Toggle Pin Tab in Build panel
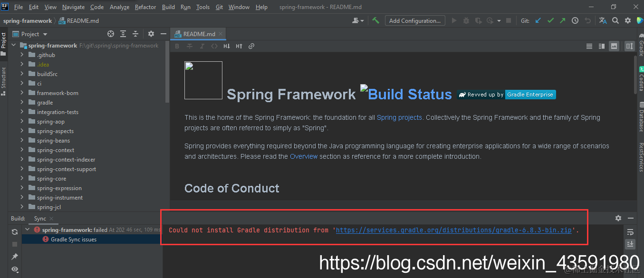 15,257
